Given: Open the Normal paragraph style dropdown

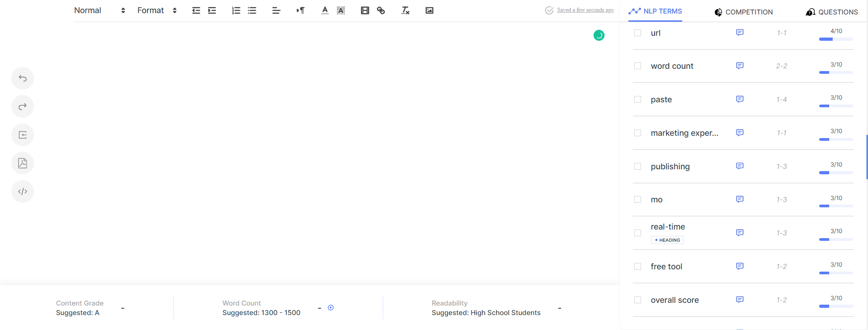Looking at the screenshot, I should tap(99, 10).
